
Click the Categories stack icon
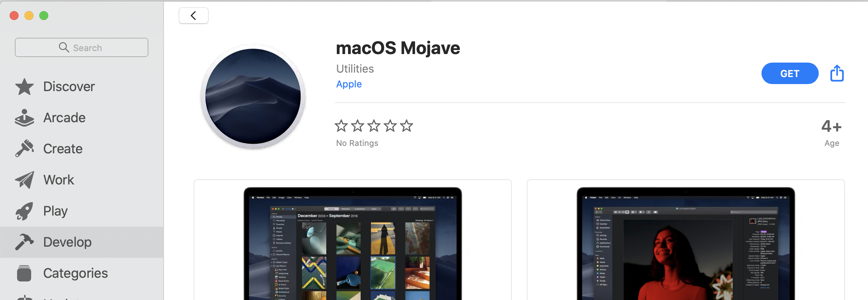24,273
